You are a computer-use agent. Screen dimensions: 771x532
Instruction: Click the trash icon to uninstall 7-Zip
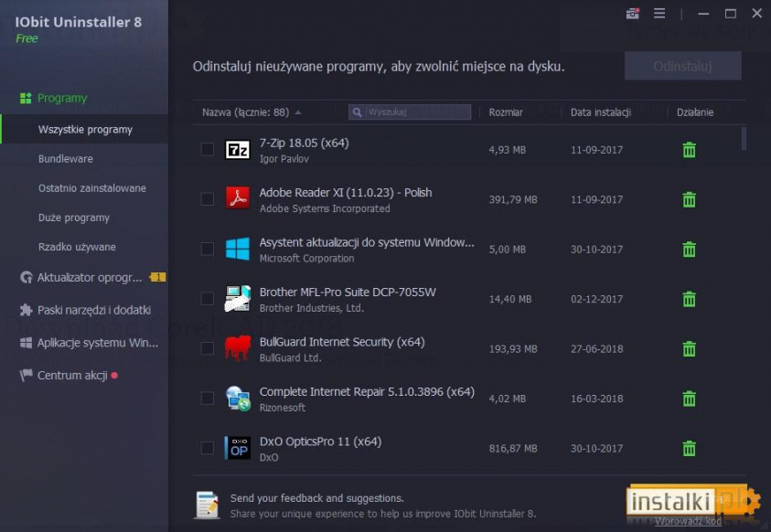(x=689, y=148)
